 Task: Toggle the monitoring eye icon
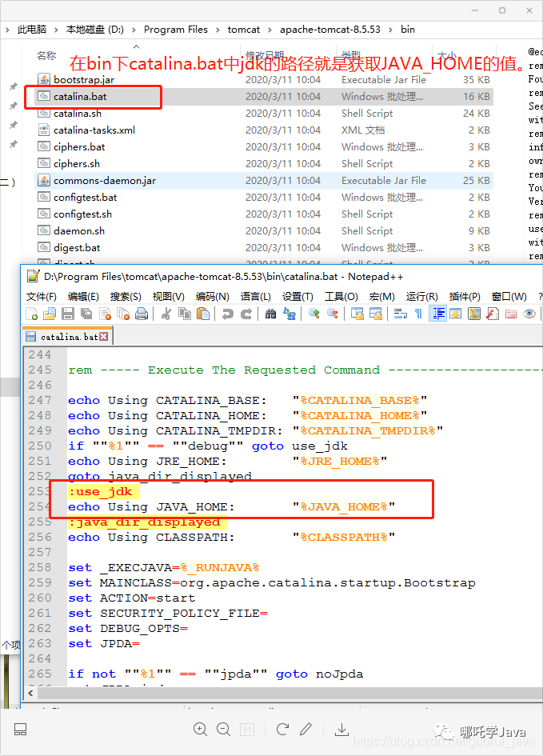coord(529,314)
